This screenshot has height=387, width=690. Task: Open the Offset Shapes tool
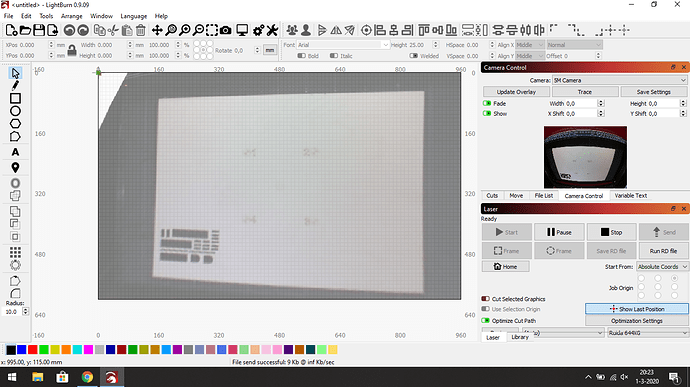15,183
